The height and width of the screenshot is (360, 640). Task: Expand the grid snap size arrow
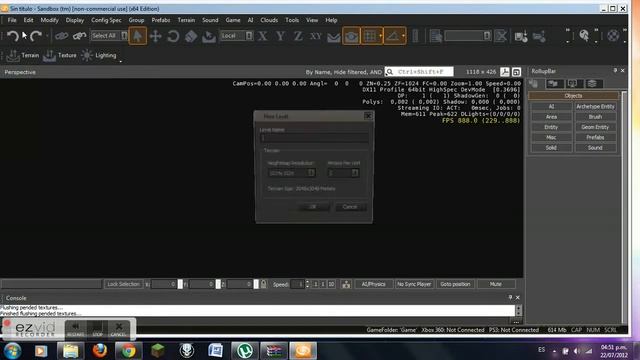pos(380,36)
